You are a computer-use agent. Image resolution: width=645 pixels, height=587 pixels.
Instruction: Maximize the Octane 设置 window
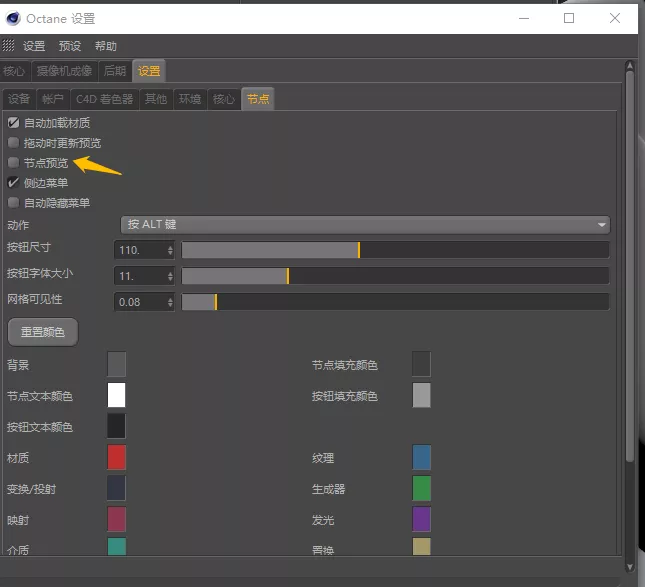[569, 18]
